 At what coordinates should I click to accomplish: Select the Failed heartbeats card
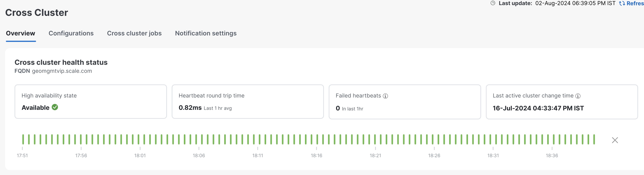(x=405, y=102)
